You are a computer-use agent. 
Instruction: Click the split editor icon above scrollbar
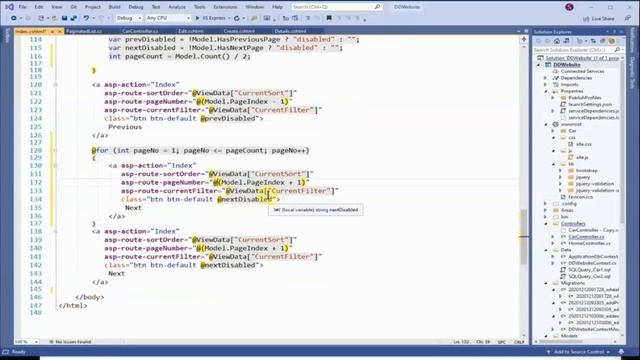pos(524,39)
